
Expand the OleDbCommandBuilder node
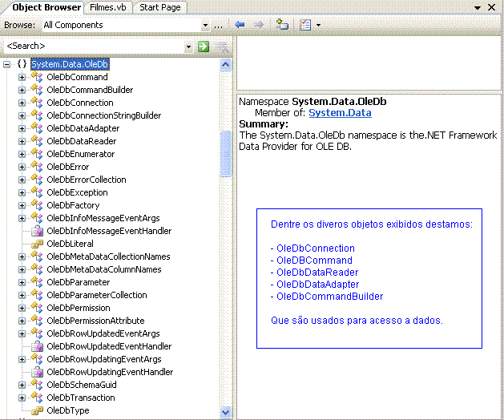pyautogui.click(x=22, y=91)
